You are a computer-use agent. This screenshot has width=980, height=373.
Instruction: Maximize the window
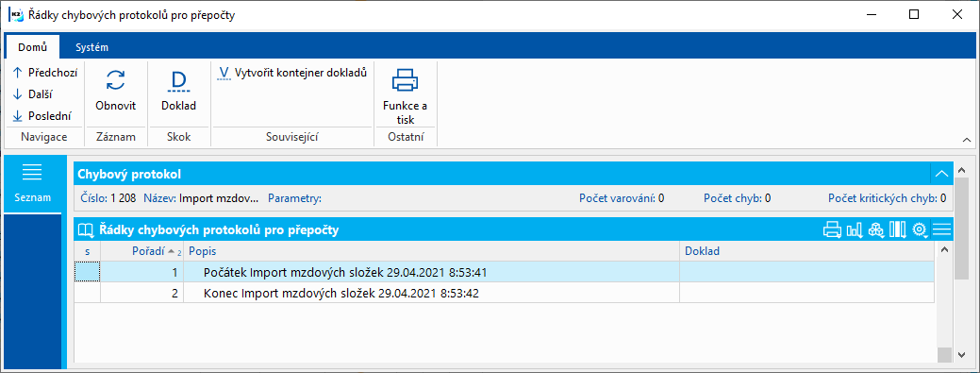pos(914,14)
